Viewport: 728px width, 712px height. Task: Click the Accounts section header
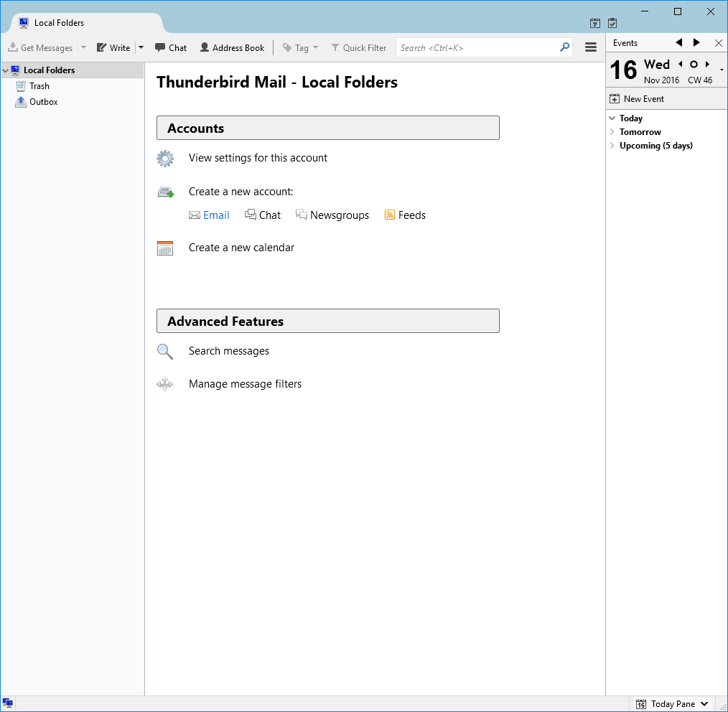328,128
